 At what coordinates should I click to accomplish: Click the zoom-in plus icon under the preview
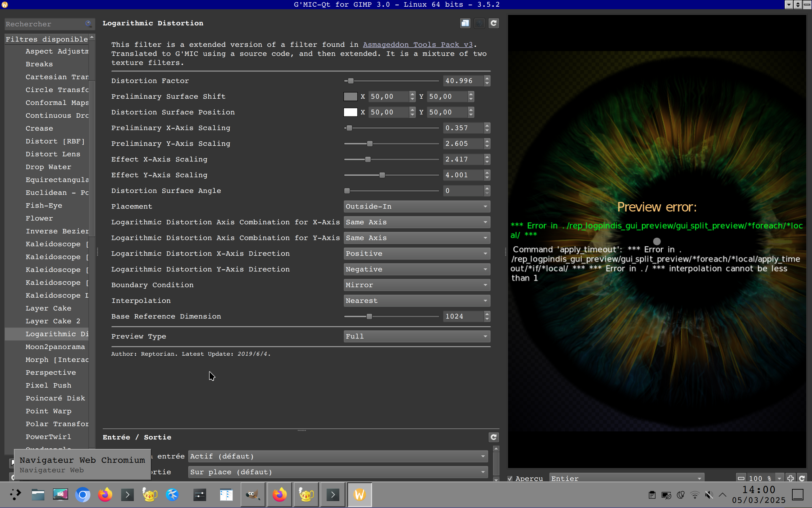tap(790, 478)
